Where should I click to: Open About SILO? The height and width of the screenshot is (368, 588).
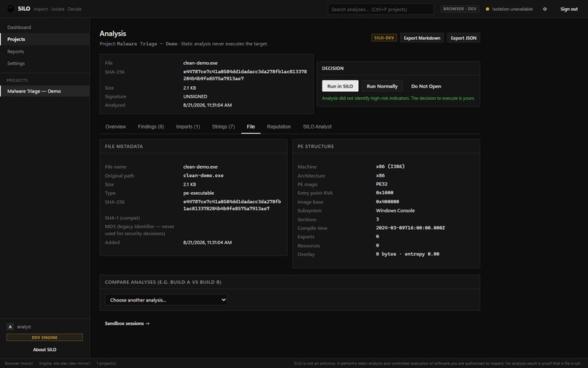(x=45, y=350)
